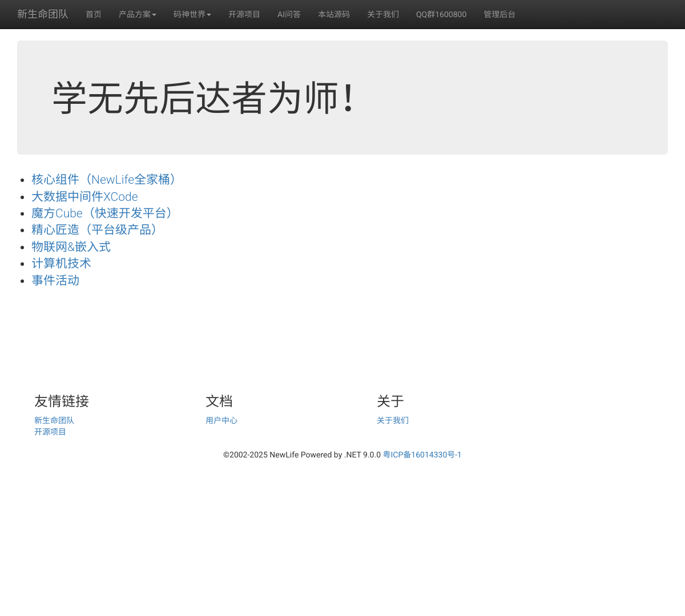
Task: Open the 粤ICP备16014330号-1 link
Action: tap(422, 455)
